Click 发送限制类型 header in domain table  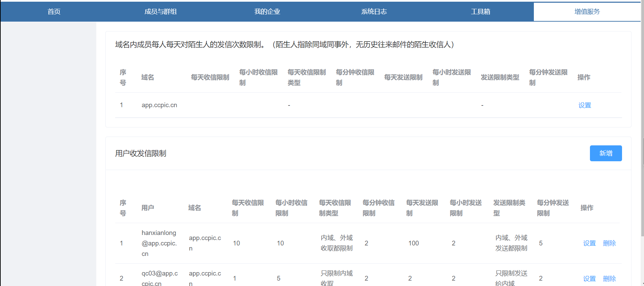coord(500,77)
